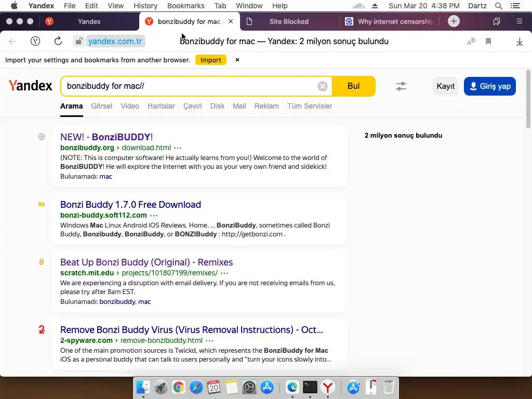Open the page translation icon
Image resolution: width=532 pixels, height=399 pixels.
[x=471, y=42]
